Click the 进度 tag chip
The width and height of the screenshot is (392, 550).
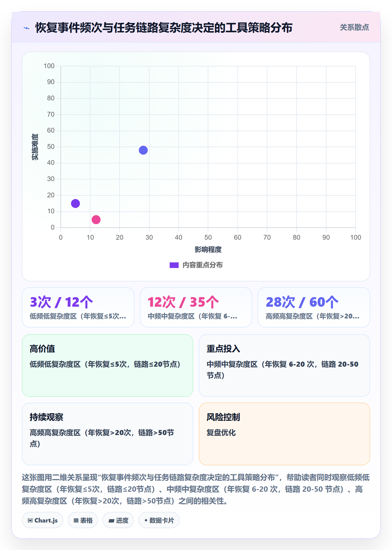click(118, 520)
